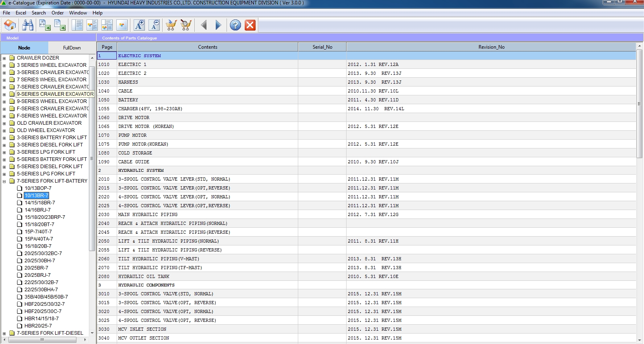Image resolution: width=644 pixels, height=344 pixels.
Task: Expand the 3 SERIES WHEEL EXCAVATOR node
Action: tap(4, 65)
